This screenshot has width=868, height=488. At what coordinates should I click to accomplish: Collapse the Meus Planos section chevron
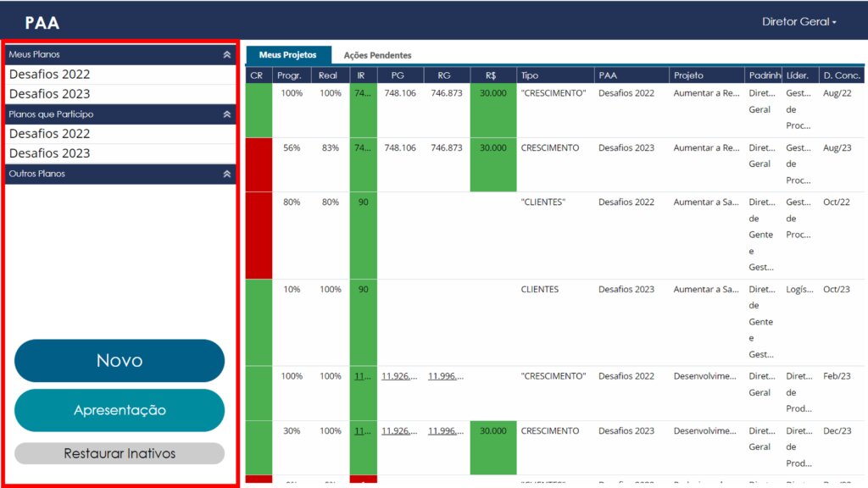[x=226, y=54]
